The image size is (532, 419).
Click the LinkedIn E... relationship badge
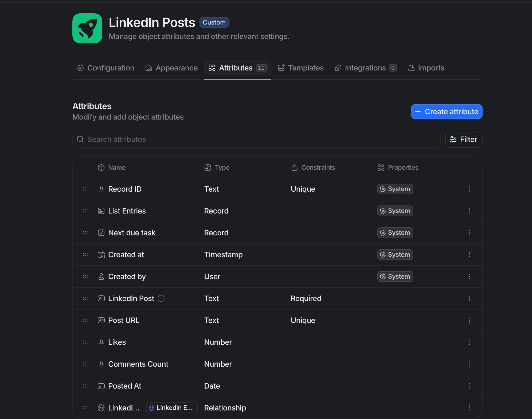(x=171, y=408)
